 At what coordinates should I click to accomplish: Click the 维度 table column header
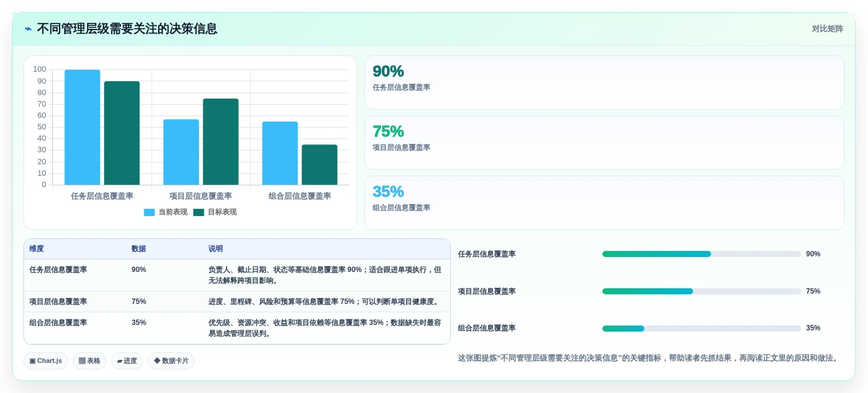tap(37, 249)
